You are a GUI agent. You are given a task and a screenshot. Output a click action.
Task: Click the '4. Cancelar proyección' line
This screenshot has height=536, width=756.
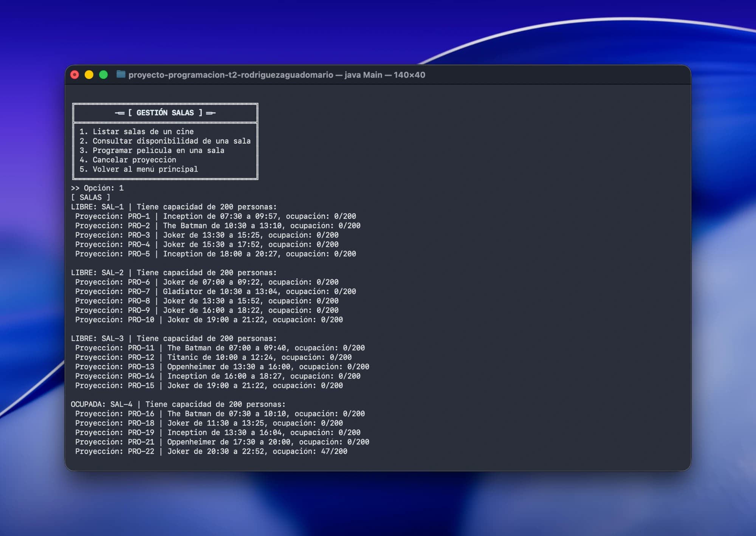(128, 160)
